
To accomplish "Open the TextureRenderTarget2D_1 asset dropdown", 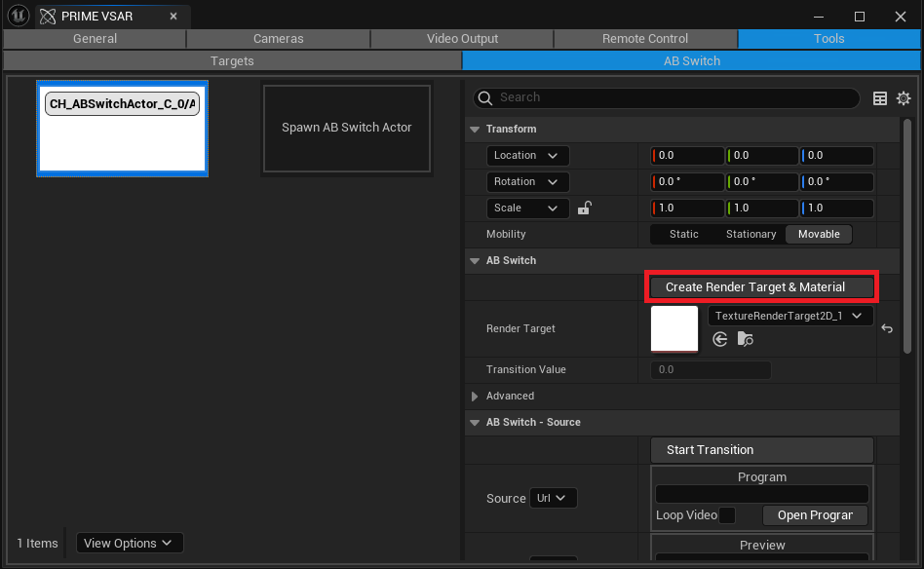I will [789, 316].
